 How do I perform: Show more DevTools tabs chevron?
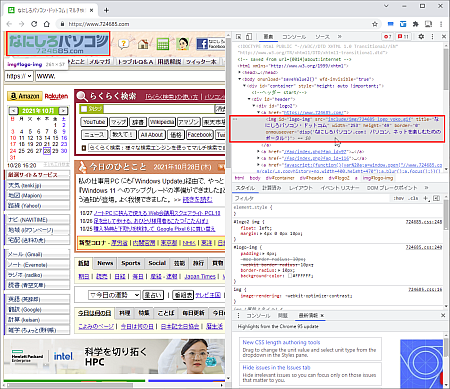click(339, 36)
